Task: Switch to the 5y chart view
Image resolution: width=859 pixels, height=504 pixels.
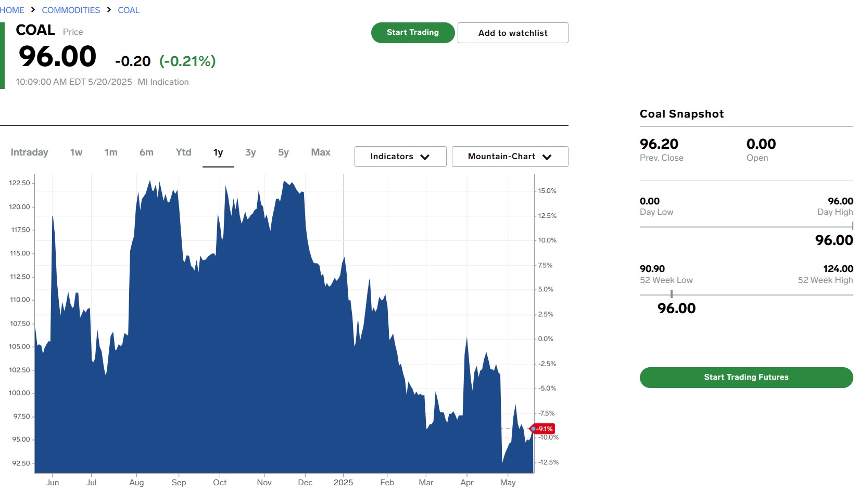Action: [283, 152]
